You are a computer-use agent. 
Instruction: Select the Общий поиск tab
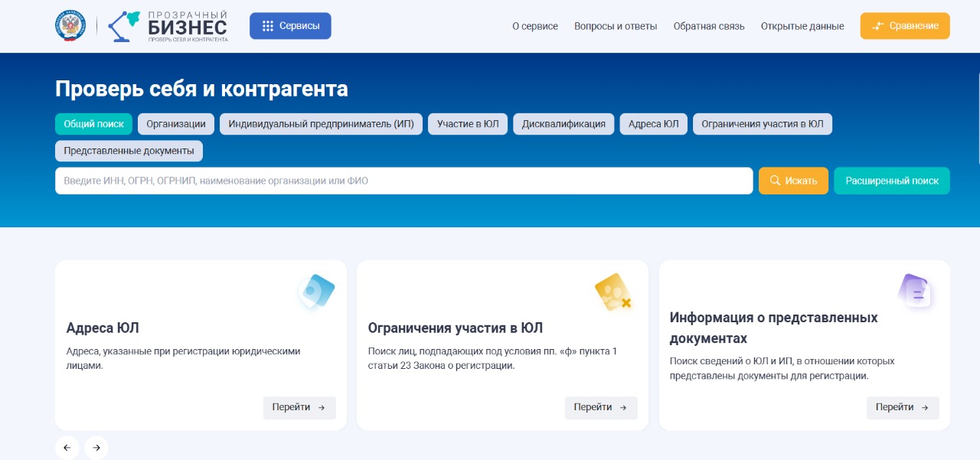pos(93,124)
